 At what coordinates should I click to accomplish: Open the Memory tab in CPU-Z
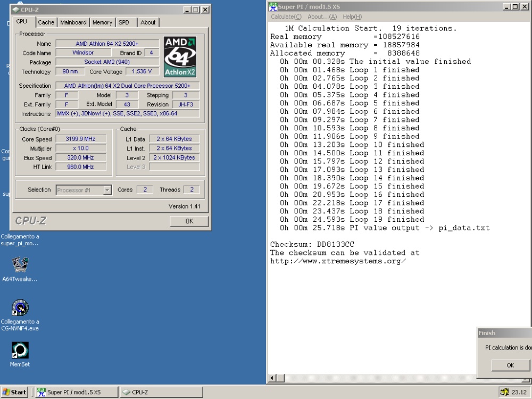(x=102, y=22)
